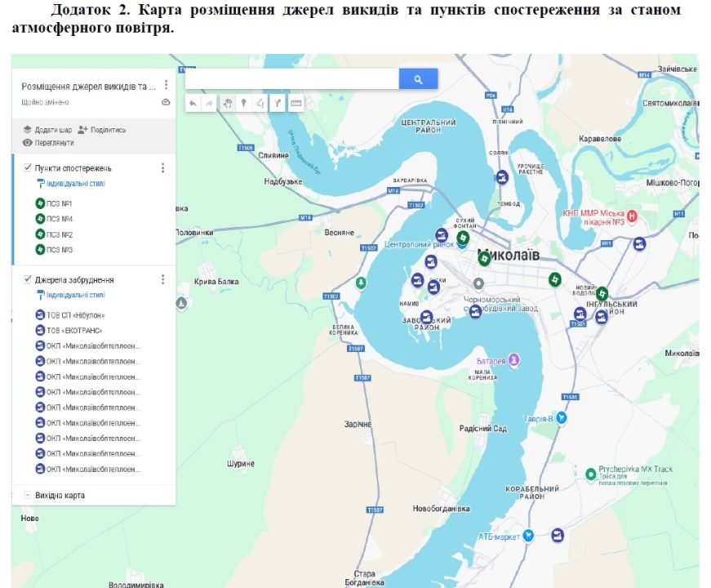Open the map title three-dot menu
This screenshot has width=711, height=588.
[x=166, y=85]
